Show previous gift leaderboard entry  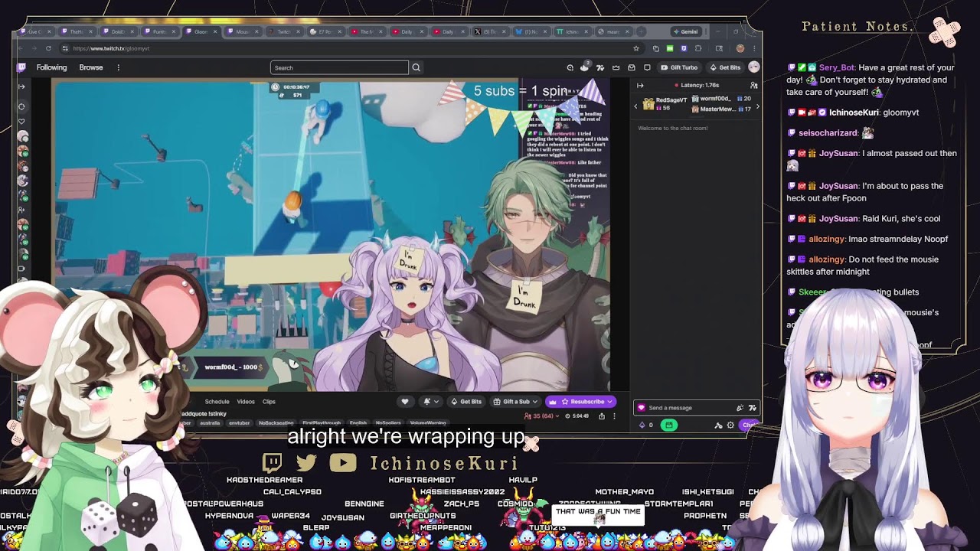tap(635, 106)
